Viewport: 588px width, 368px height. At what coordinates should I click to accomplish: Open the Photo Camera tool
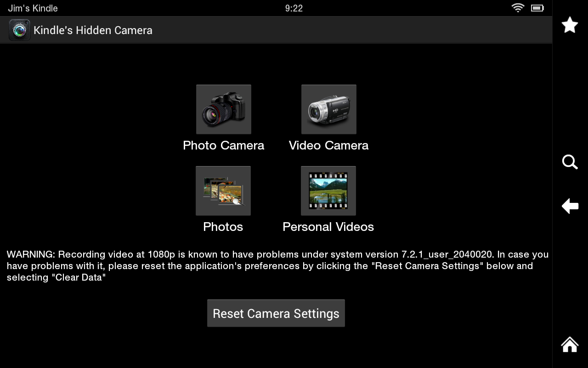[223, 109]
